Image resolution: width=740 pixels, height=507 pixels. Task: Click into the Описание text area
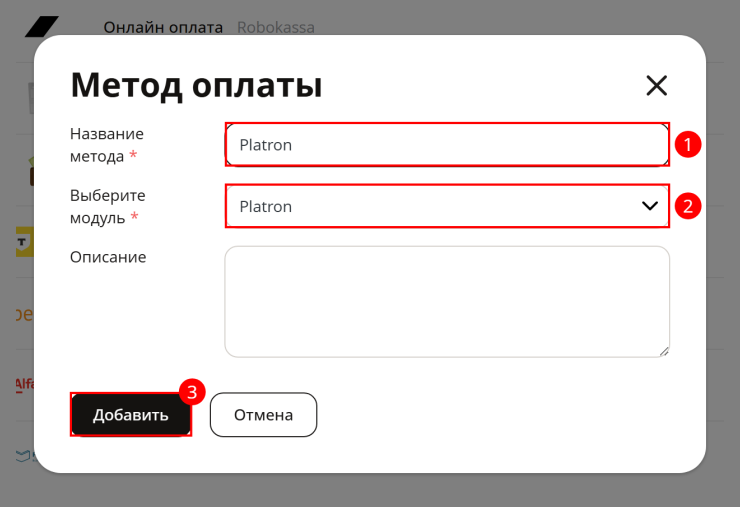click(x=447, y=301)
